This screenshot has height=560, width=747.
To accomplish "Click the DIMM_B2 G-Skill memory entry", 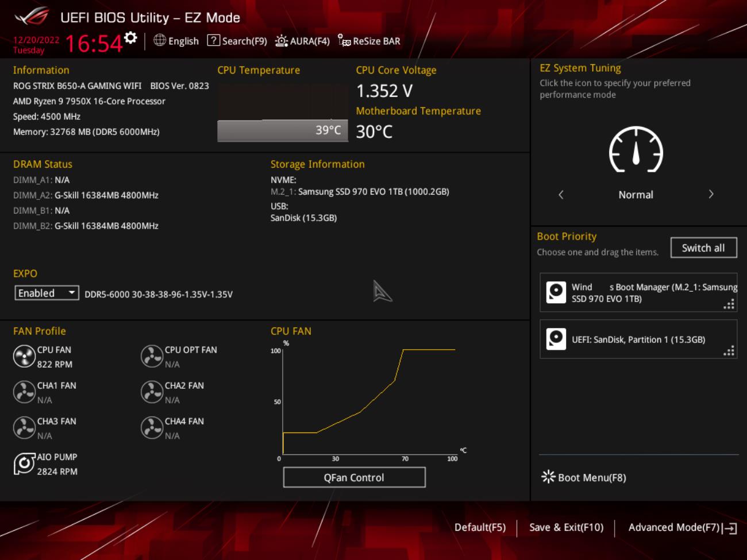I will tap(86, 226).
